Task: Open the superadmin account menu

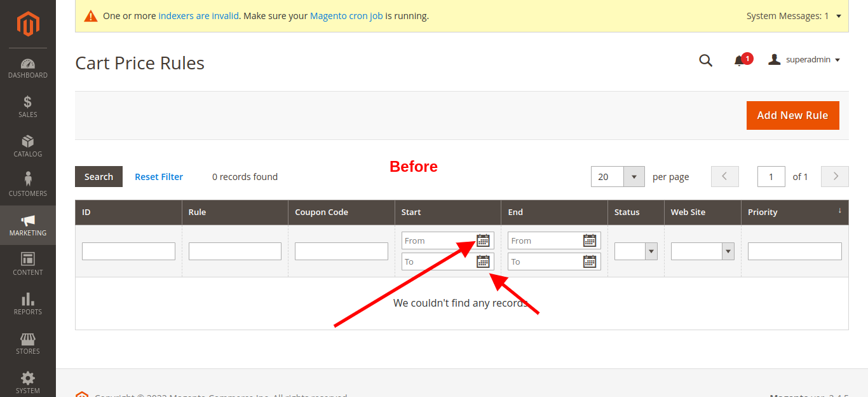Action: pos(804,59)
